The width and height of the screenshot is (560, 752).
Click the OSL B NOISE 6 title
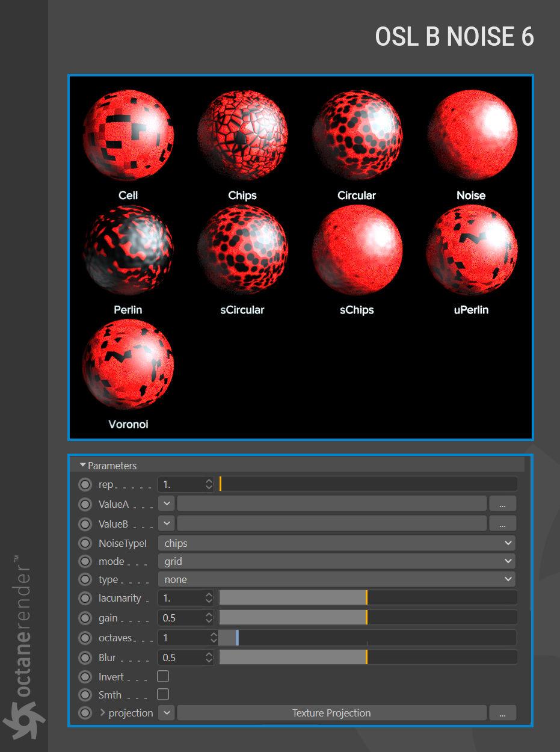pyautogui.click(x=455, y=37)
